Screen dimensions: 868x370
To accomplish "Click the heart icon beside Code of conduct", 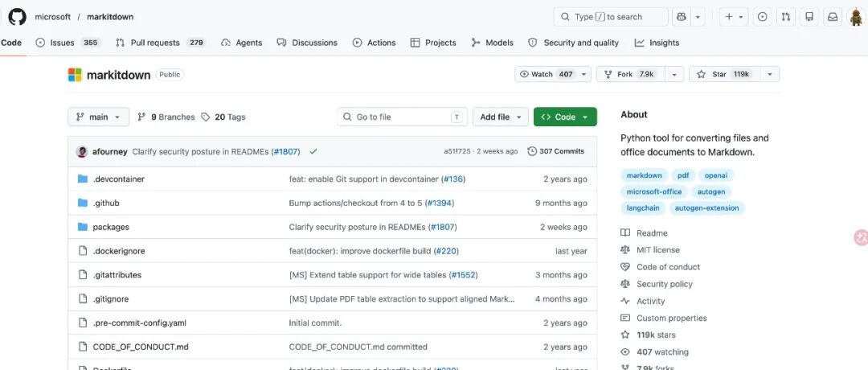I will click(x=625, y=267).
